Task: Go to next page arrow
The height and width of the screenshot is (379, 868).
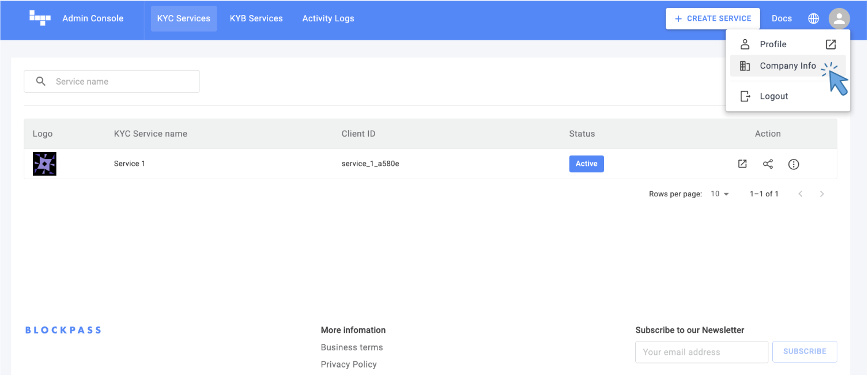Action: pyautogui.click(x=821, y=194)
